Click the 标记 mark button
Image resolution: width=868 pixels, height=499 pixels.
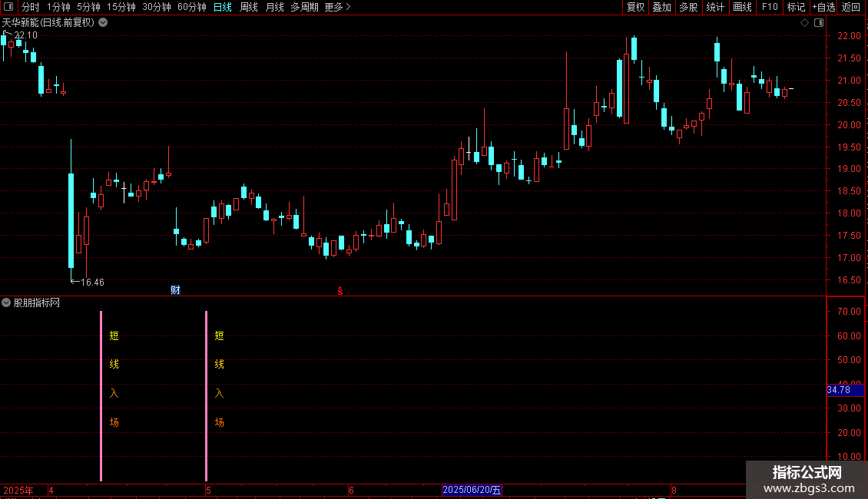pos(796,7)
